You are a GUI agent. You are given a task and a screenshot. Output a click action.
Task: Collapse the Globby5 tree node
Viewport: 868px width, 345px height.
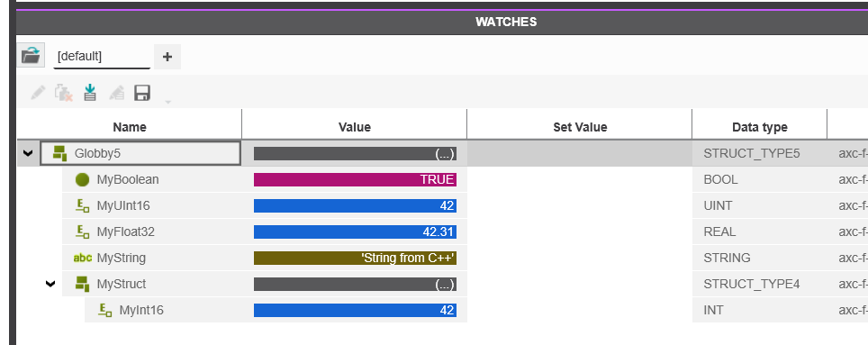click(x=28, y=153)
